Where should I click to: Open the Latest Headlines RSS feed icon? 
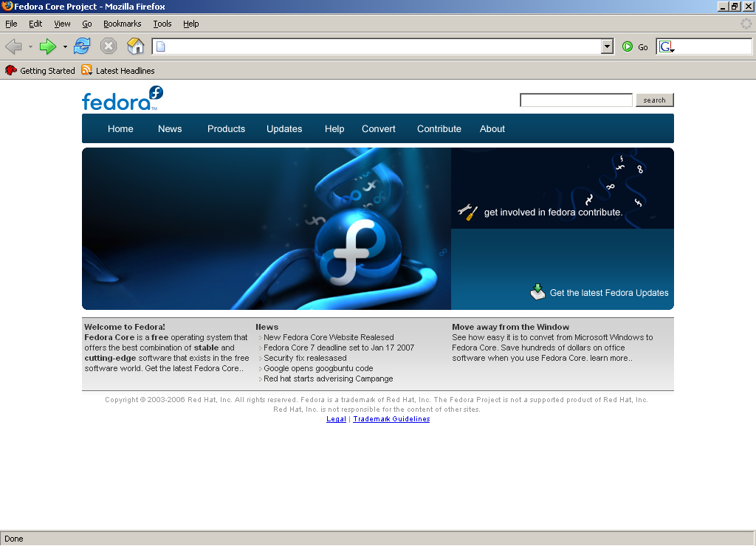click(87, 70)
